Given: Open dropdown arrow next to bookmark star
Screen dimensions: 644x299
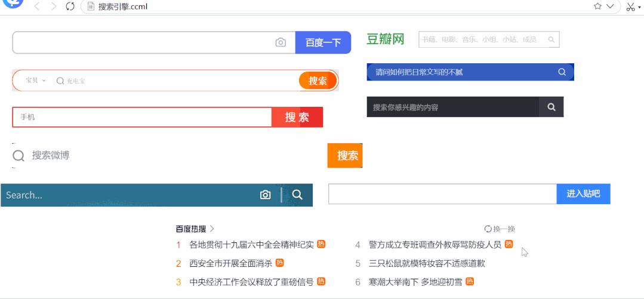Looking at the screenshot, I should click(x=610, y=7).
